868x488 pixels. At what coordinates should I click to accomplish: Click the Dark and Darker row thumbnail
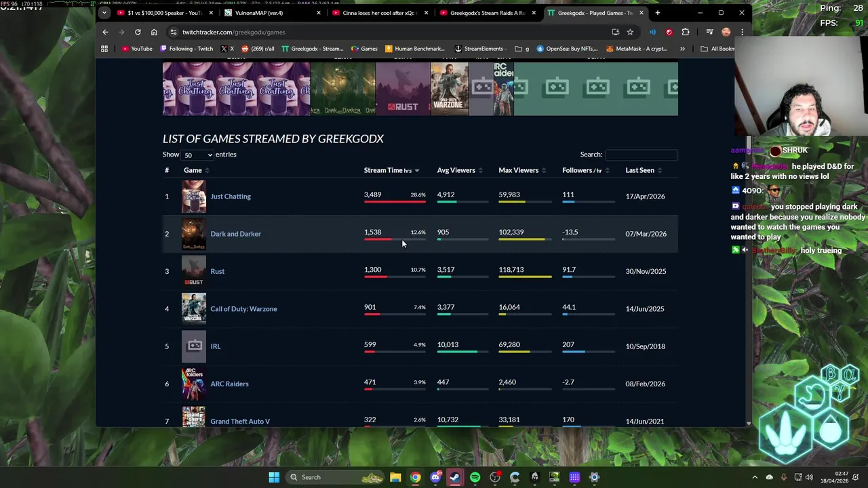click(193, 234)
